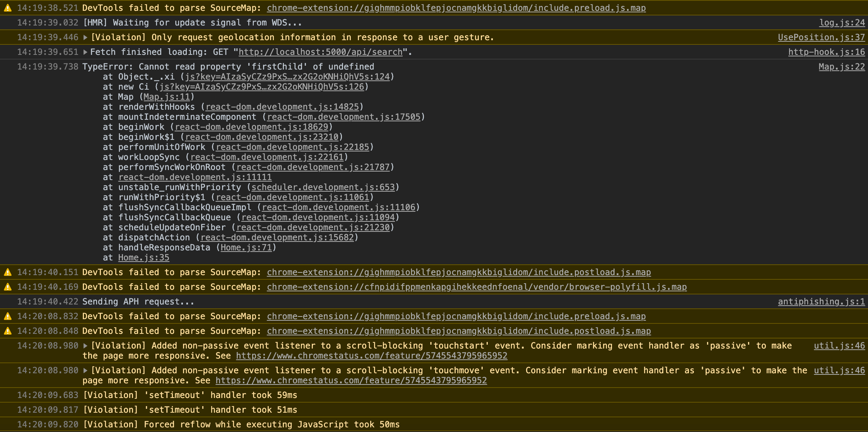Viewport: 868px width, 432px height.
Task: Click localhost:5000/api/search URL
Action: [320, 52]
